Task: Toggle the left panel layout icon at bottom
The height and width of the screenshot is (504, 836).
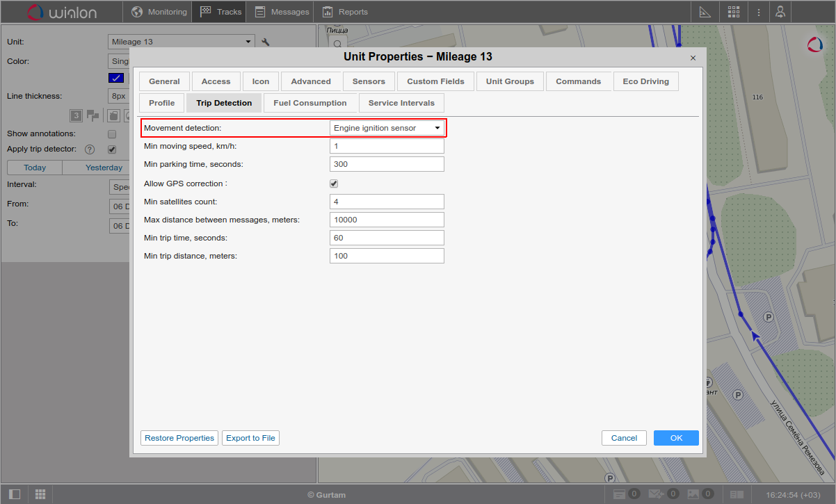Action: (15, 494)
